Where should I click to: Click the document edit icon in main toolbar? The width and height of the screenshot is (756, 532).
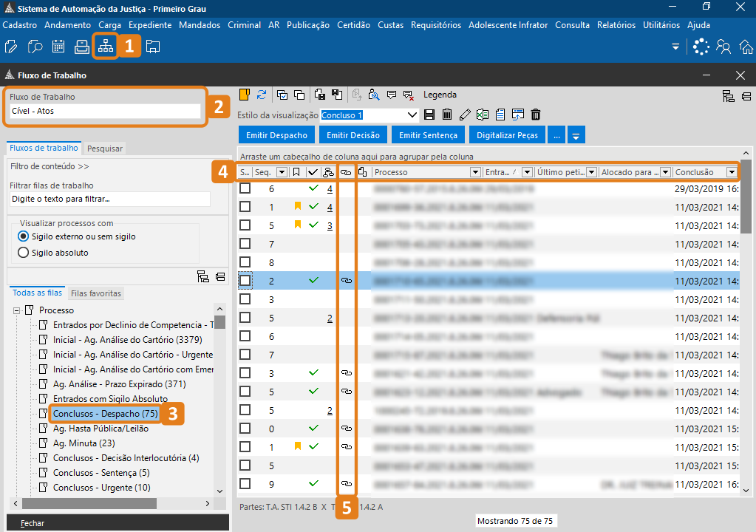pyautogui.click(x=10, y=47)
